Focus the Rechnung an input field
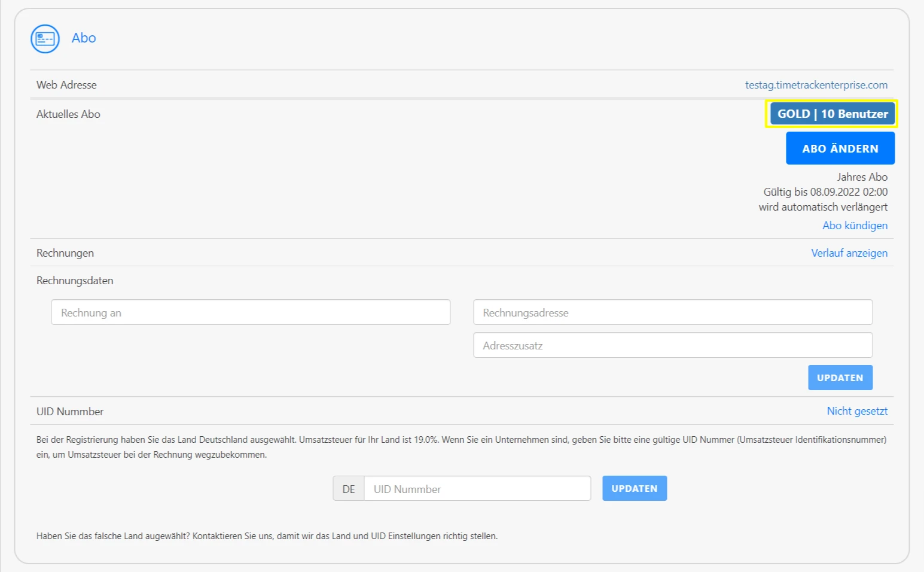Viewport: 924px width, 572px height. pos(251,312)
